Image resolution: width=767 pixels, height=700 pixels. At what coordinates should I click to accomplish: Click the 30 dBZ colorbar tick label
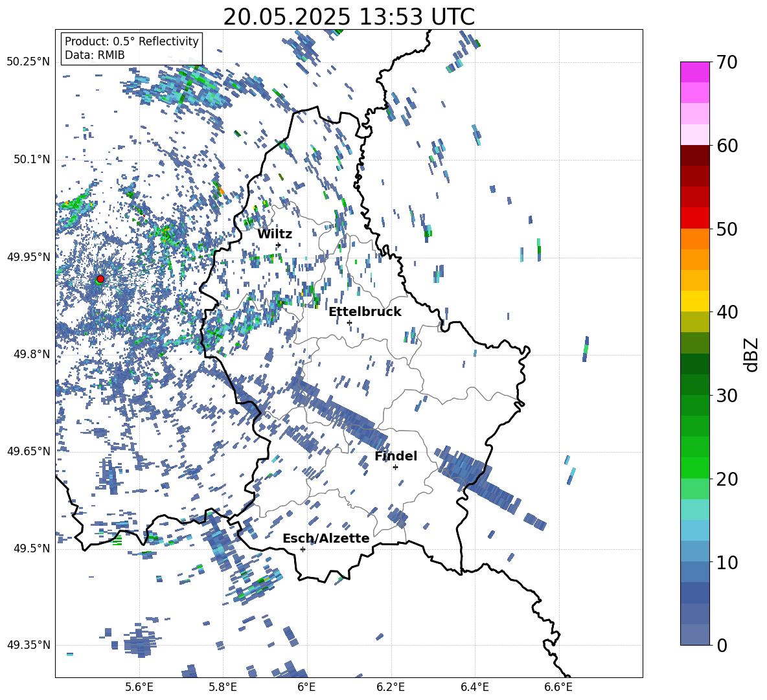pos(726,396)
